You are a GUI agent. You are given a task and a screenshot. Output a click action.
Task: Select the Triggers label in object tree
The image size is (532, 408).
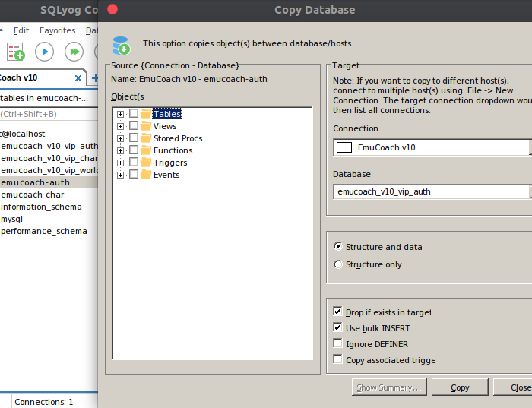tap(170, 163)
